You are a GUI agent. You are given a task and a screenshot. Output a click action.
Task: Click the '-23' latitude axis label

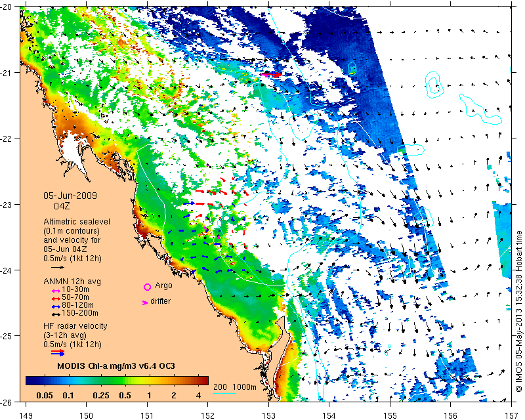point(7,205)
